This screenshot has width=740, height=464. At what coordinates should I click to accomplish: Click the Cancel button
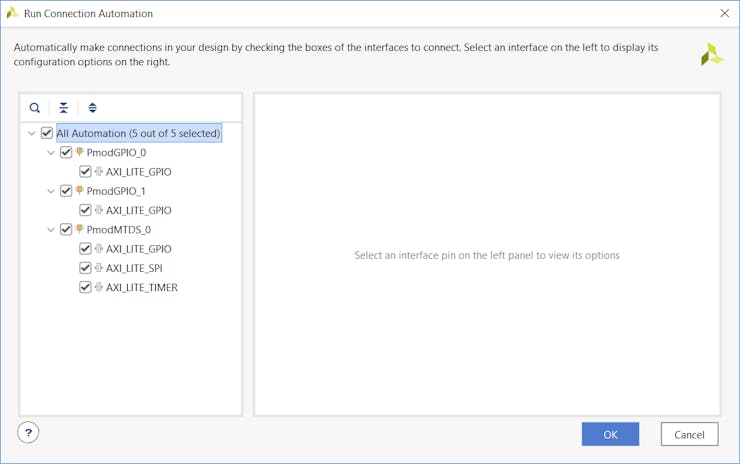click(690, 434)
